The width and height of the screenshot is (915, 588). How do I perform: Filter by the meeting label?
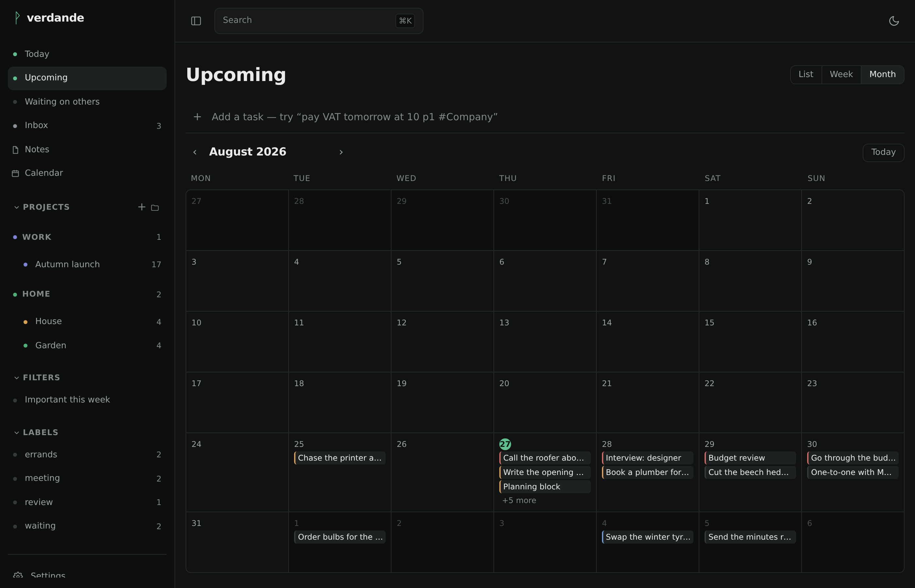[x=87, y=478]
